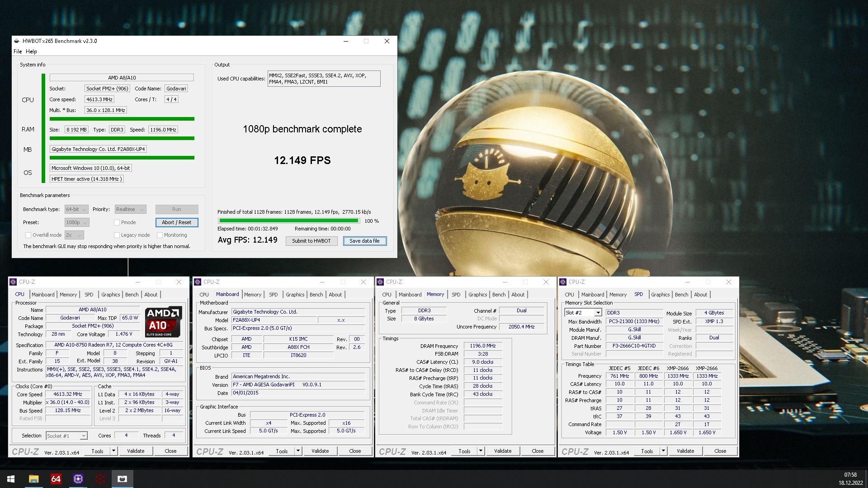Expand Tools arrow in Mainboard window
This screenshot has width=868, height=488.
pos(298,451)
